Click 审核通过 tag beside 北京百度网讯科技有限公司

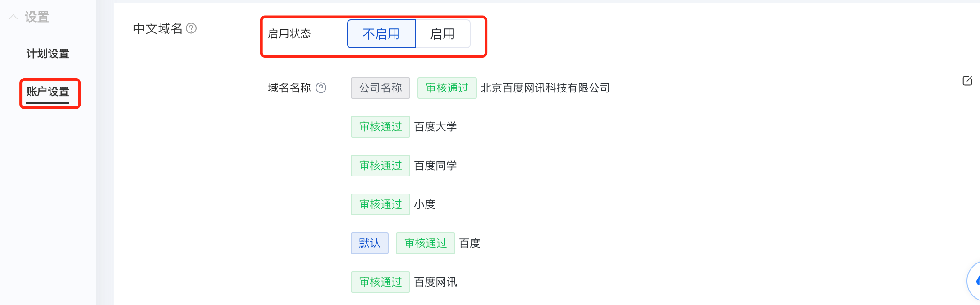point(447,88)
